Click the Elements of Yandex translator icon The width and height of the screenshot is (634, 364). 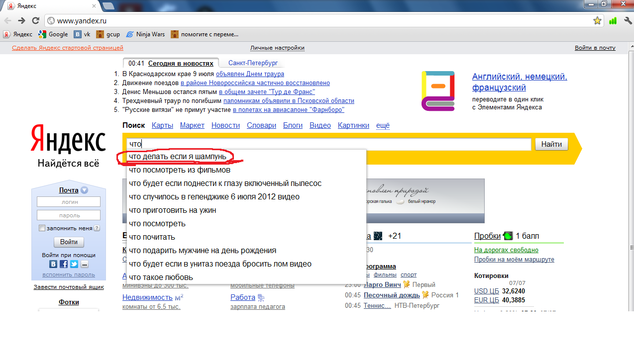438,91
